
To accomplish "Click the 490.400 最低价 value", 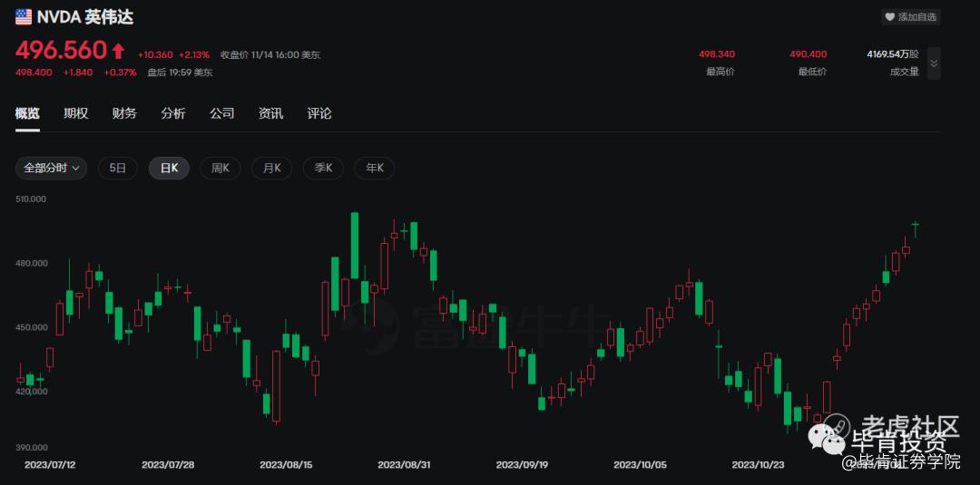I will click(808, 54).
